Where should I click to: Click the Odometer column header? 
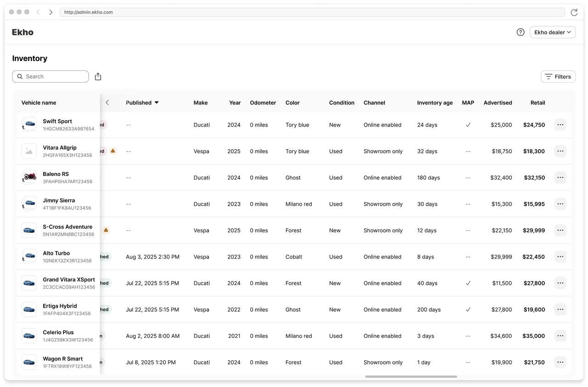tap(263, 103)
